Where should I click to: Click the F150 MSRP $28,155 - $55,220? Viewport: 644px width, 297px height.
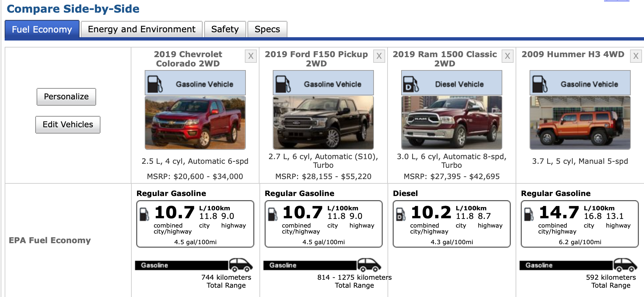tap(323, 176)
